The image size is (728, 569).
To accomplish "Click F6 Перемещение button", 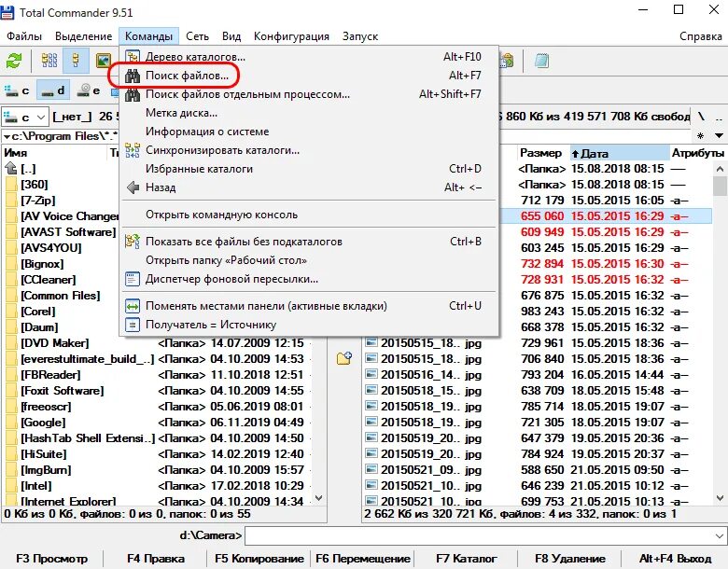I will click(363, 559).
